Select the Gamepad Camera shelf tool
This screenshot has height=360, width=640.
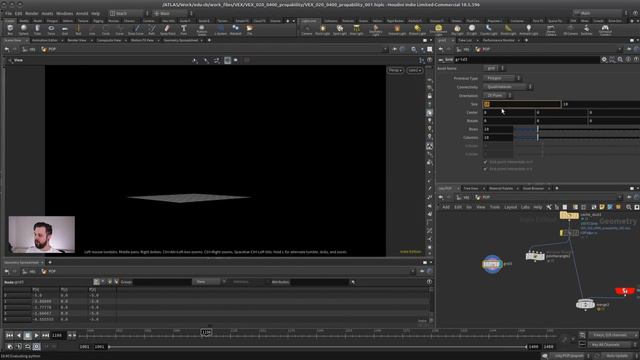click(x=605, y=29)
